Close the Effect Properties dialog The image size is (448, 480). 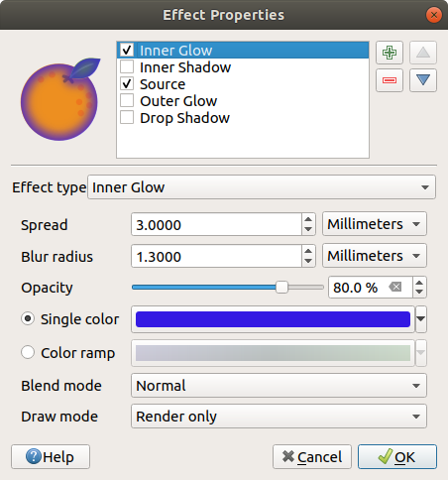click(434, 15)
